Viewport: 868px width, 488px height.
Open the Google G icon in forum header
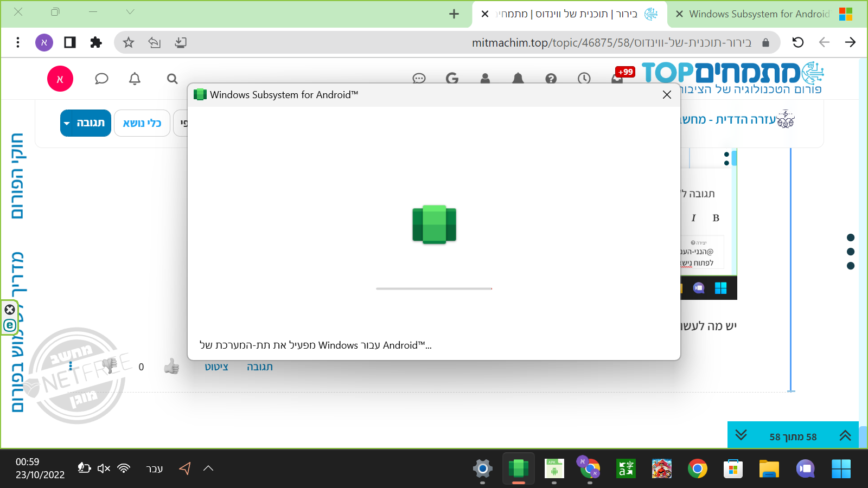coord(452,79)
